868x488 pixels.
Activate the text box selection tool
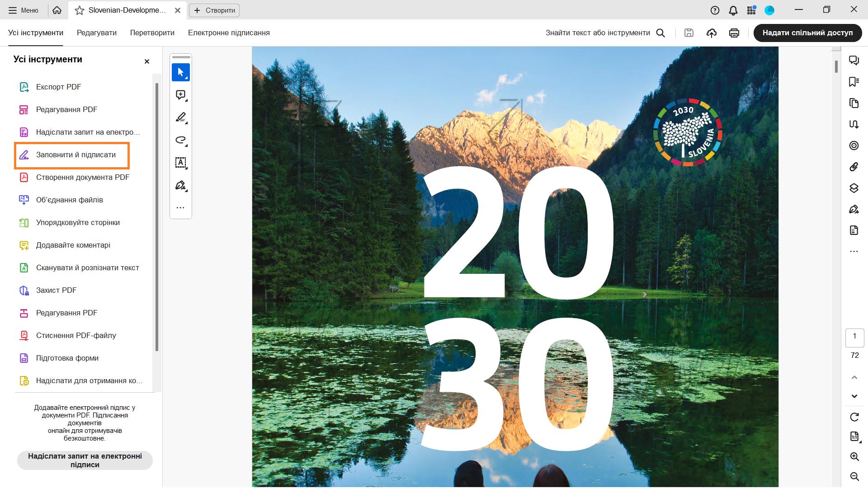(x=181, y=163)
